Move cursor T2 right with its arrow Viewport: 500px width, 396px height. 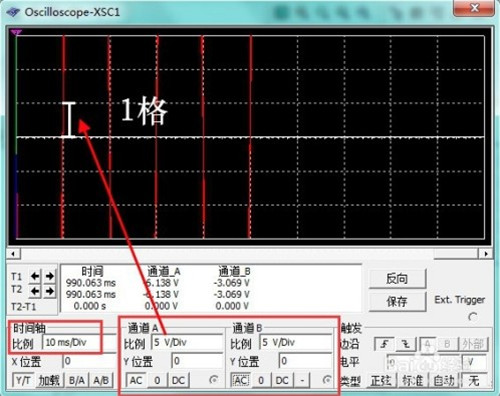(x=50, y=292)
